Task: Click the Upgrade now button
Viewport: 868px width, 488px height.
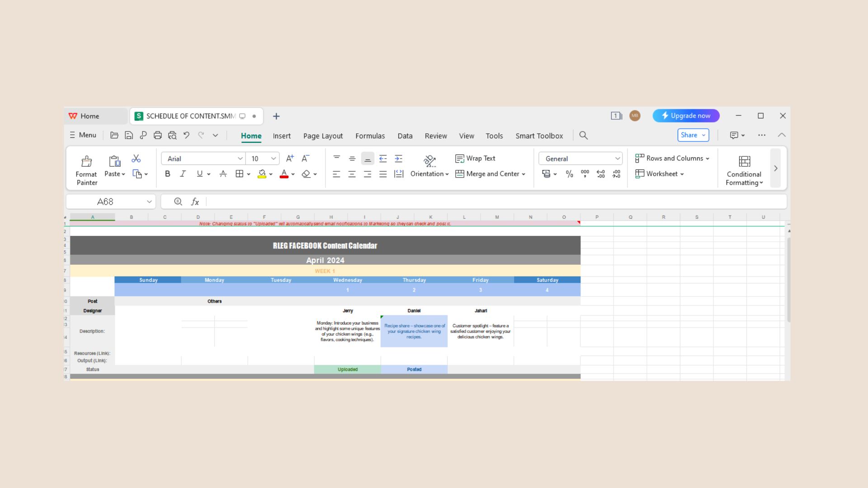Action: (x=686, y=116)
